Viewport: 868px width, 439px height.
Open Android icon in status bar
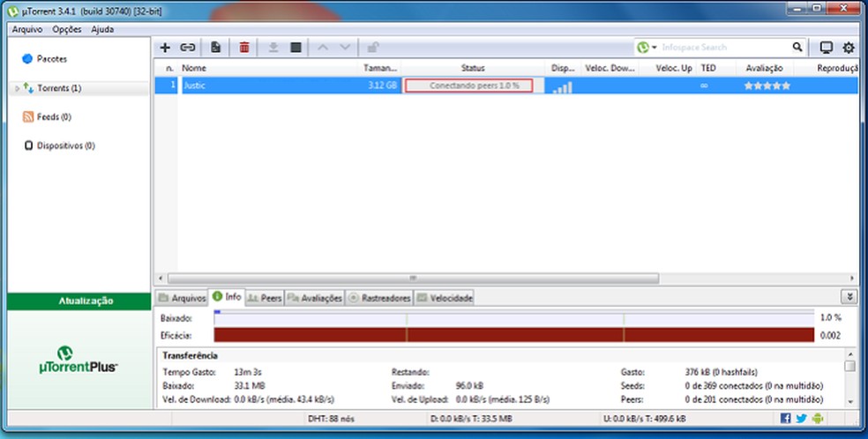818,419
